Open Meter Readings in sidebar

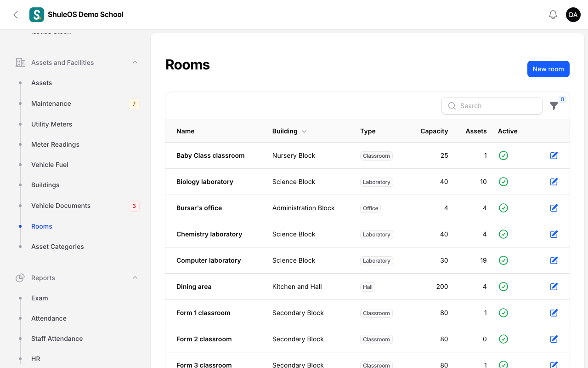(x=55, y=144)
